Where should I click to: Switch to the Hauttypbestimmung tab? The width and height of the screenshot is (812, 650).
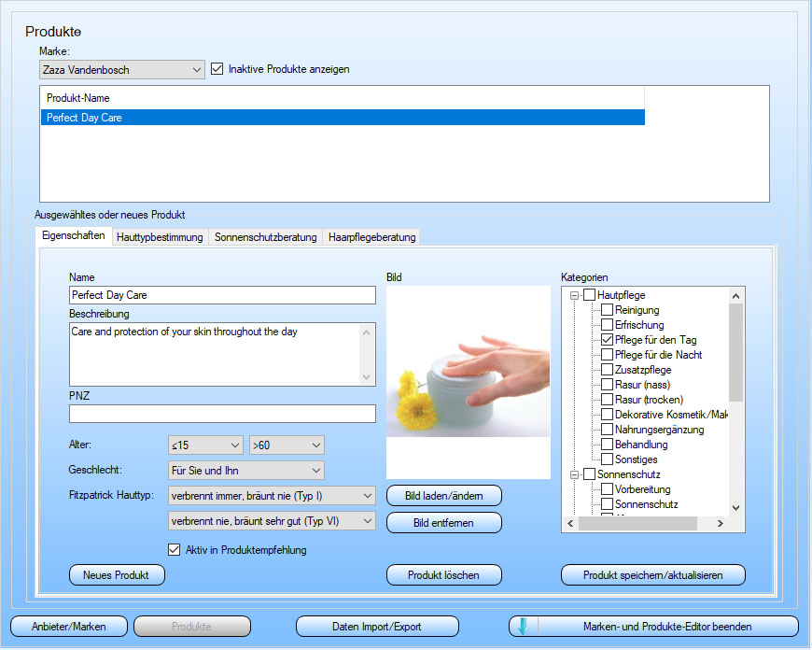[x=160, y=237]
